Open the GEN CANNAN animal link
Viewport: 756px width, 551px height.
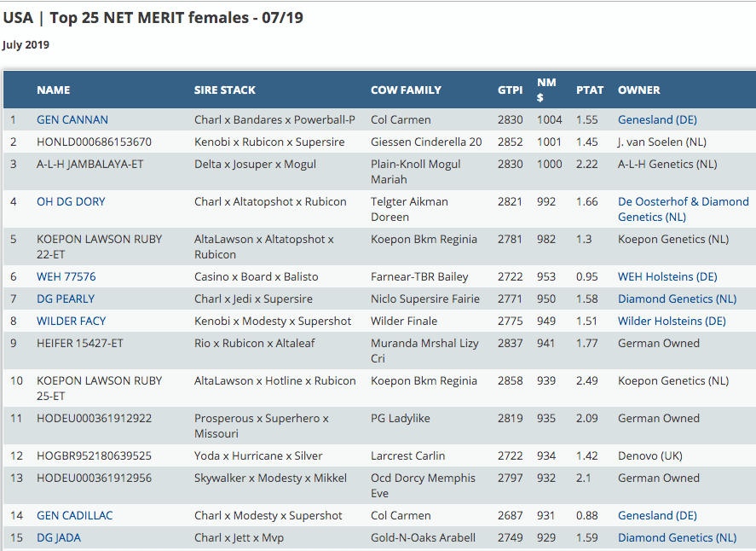(x=72, y=120)
